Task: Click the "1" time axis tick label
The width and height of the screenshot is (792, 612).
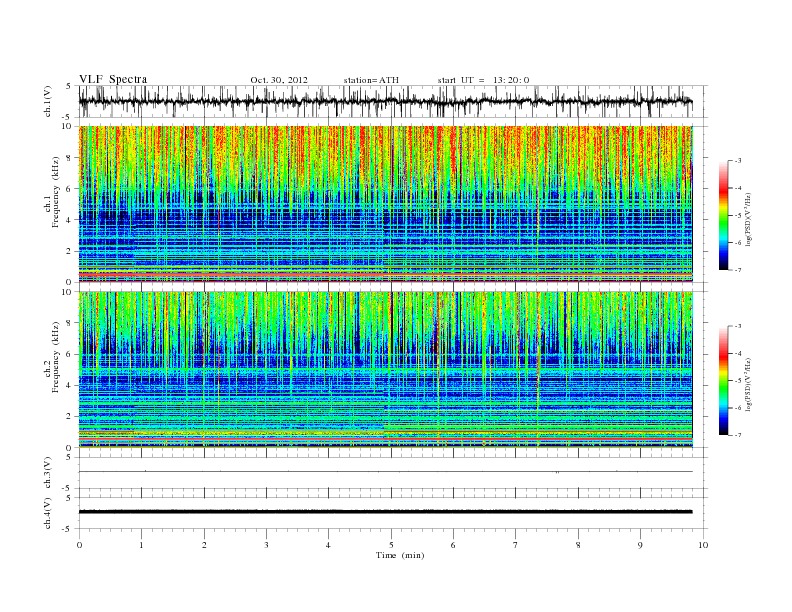Action: coord(141,545)
